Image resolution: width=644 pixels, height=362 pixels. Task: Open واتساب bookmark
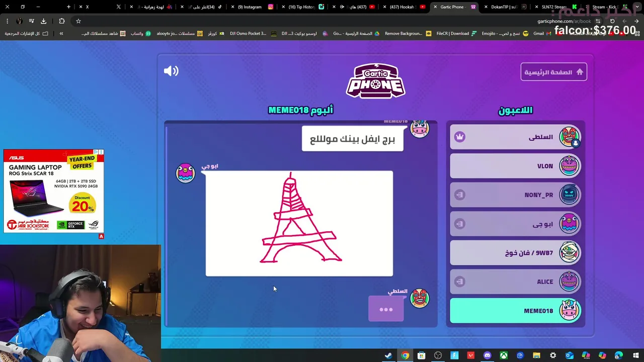coord(141,34)
